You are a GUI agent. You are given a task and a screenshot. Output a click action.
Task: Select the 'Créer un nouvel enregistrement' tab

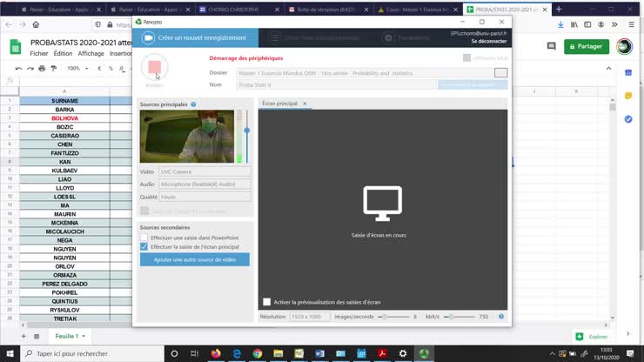point(197,38)
